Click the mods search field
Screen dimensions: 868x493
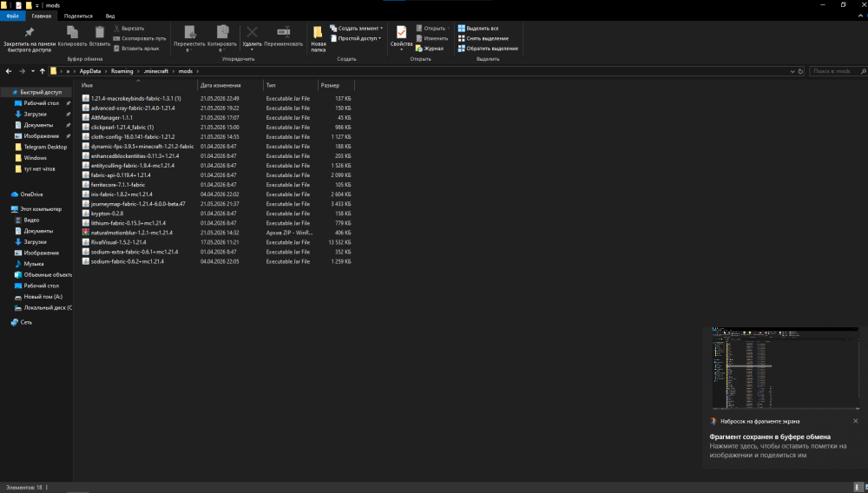(838, 71)
